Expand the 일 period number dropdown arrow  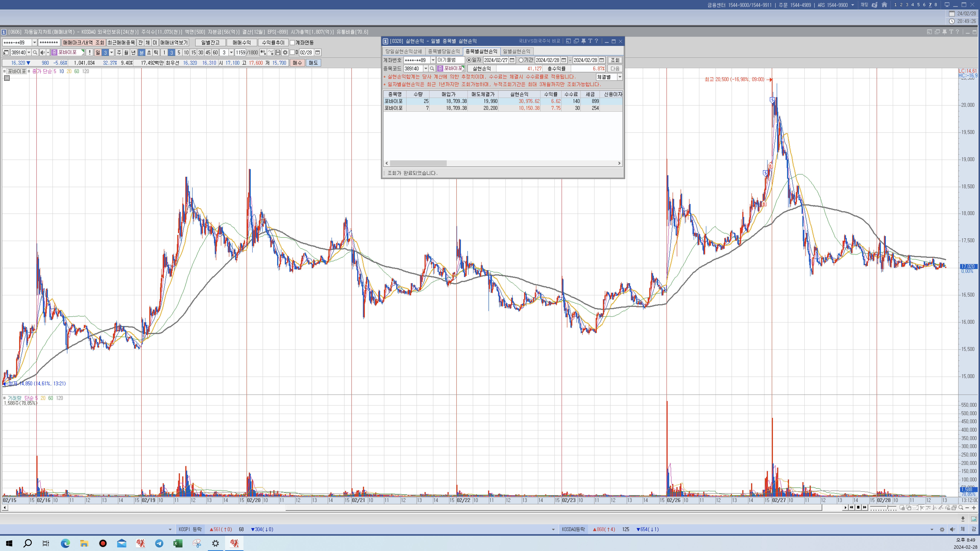coord(111,52)
